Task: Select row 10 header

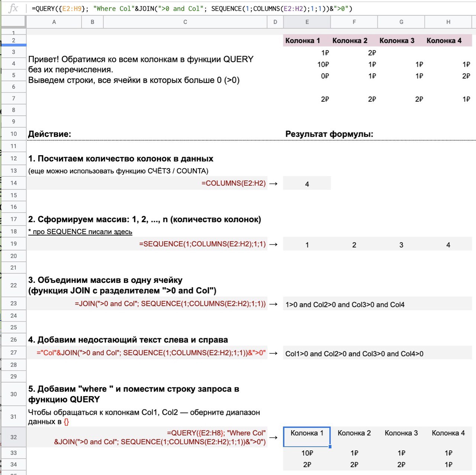Action: click(14, 134)
